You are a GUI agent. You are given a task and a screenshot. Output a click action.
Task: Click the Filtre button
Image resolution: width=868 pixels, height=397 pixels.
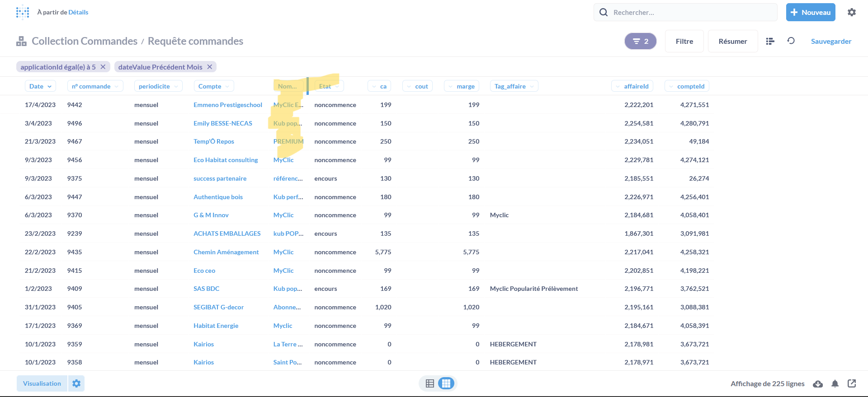684,41
